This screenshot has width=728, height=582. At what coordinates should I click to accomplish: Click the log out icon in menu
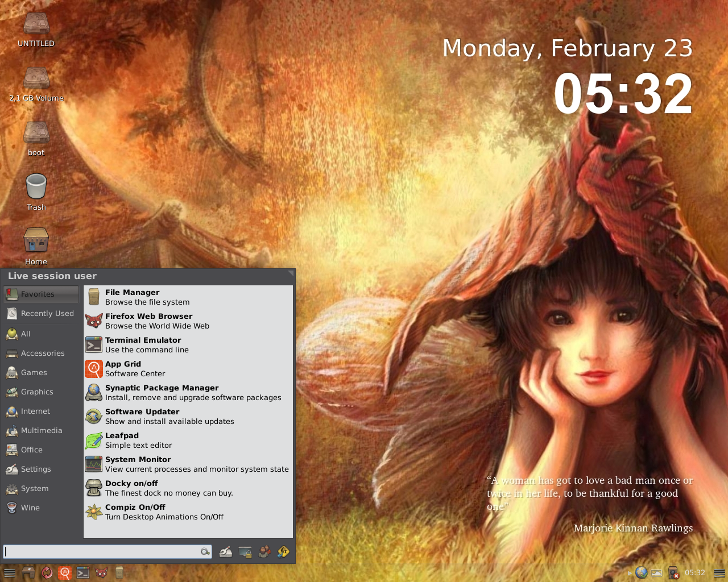[283, 551]
